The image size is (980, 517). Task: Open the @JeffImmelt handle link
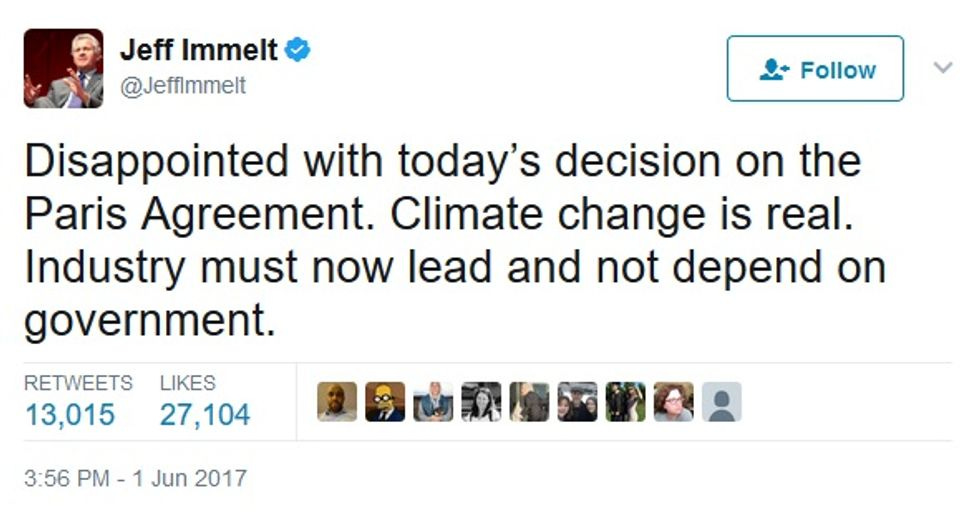(183, 86)
